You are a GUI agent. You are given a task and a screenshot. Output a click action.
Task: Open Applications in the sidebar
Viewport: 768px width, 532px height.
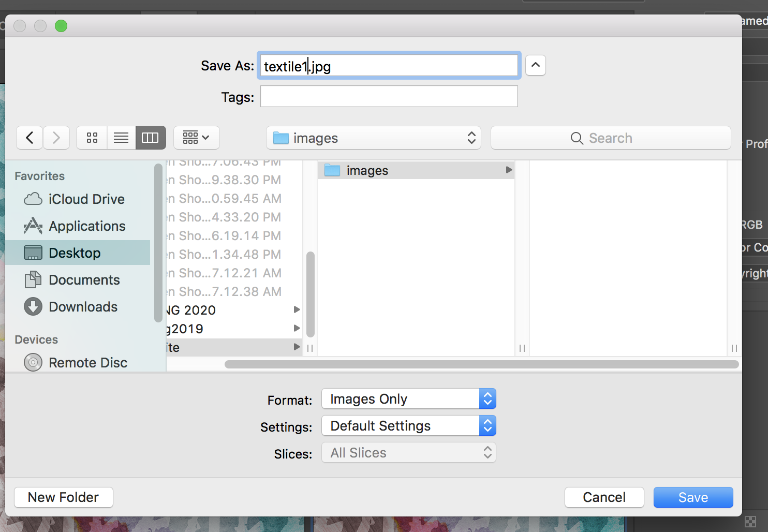pyautogui.click(x=86, y=226)
